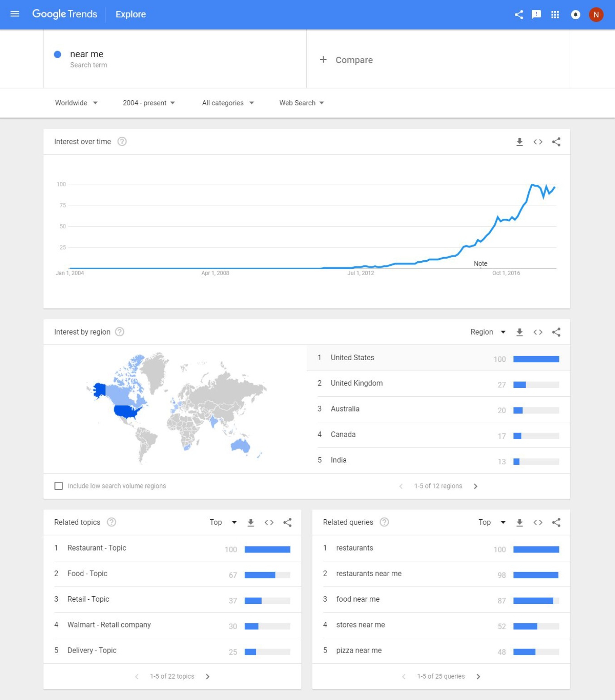Download Related topics data
The image size is (615, 700).
[x=250, y=522]
